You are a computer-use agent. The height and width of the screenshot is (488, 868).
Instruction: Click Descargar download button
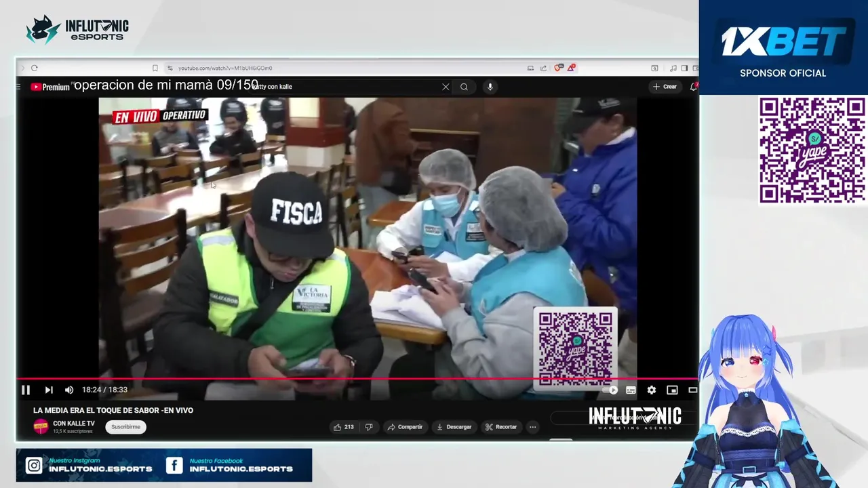pyautogui.click(x=454, y=427)
